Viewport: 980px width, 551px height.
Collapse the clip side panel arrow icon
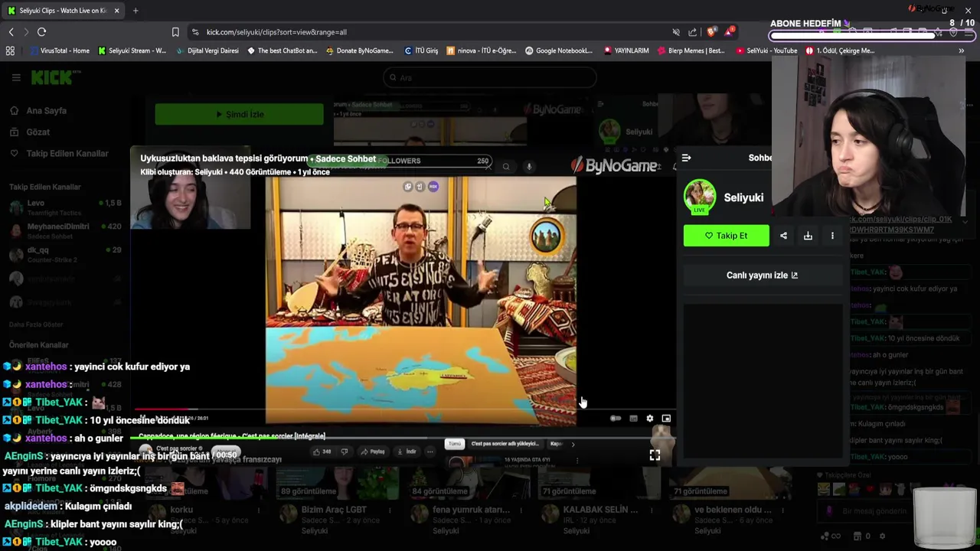[x=686, y=158]
